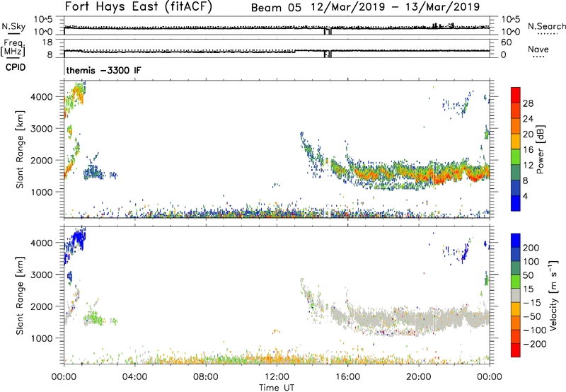Pick the red bottom segment of velocity colorbar
This screenshot has width=566, height=392.
[516, 350]
